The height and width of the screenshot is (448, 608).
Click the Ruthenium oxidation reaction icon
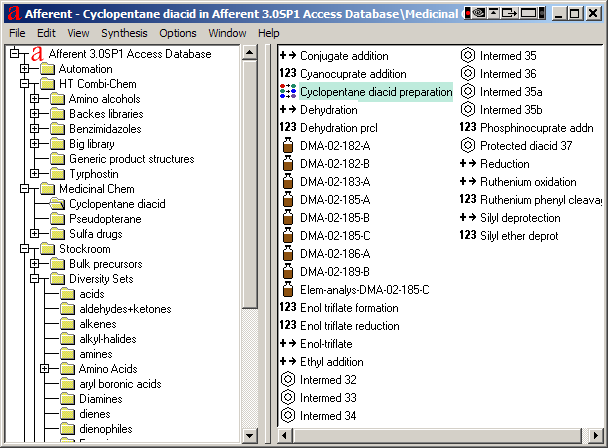tap(468, 182)
